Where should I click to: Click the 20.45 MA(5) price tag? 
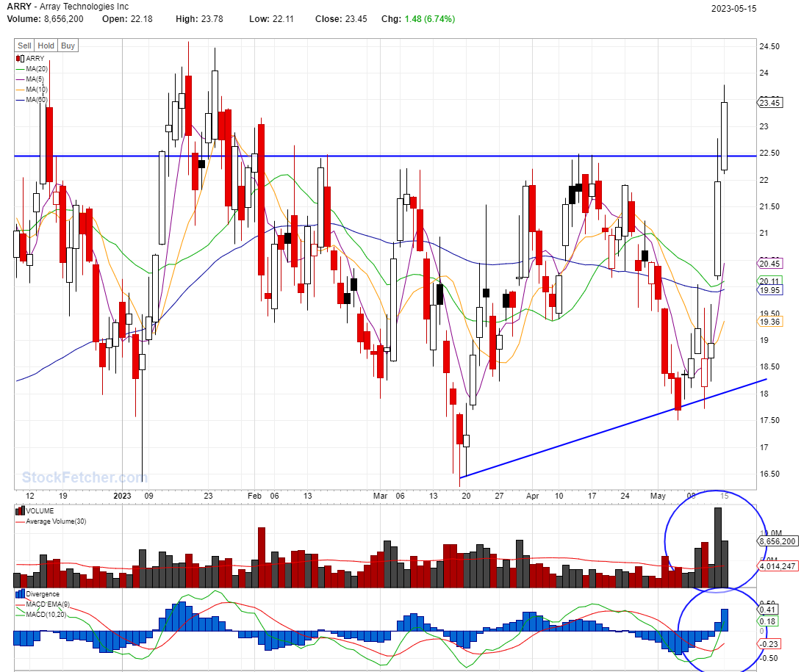[x=769, y=264]
